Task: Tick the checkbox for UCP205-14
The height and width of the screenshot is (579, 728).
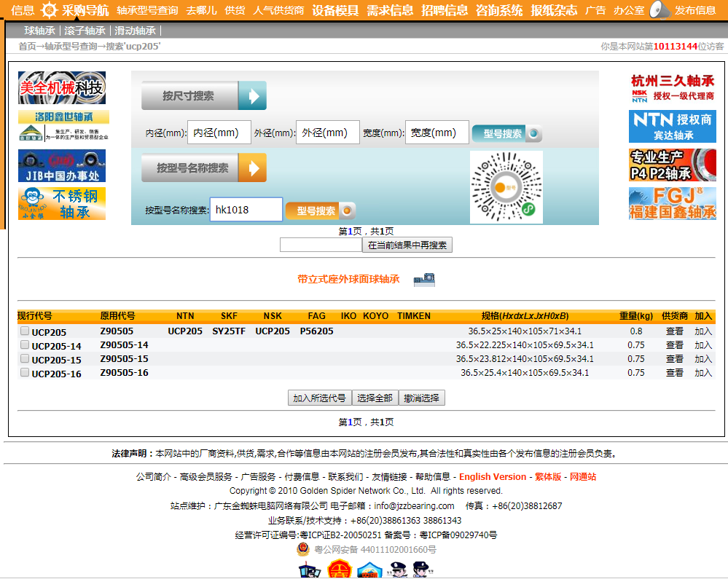Action: click(25, 345)
